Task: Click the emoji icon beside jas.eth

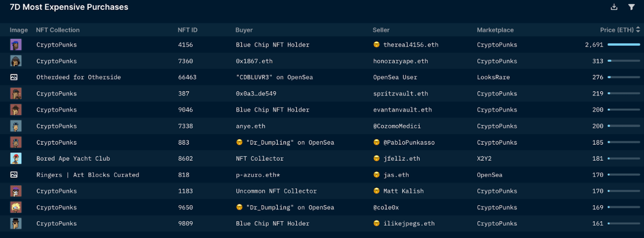Action: 377,175
